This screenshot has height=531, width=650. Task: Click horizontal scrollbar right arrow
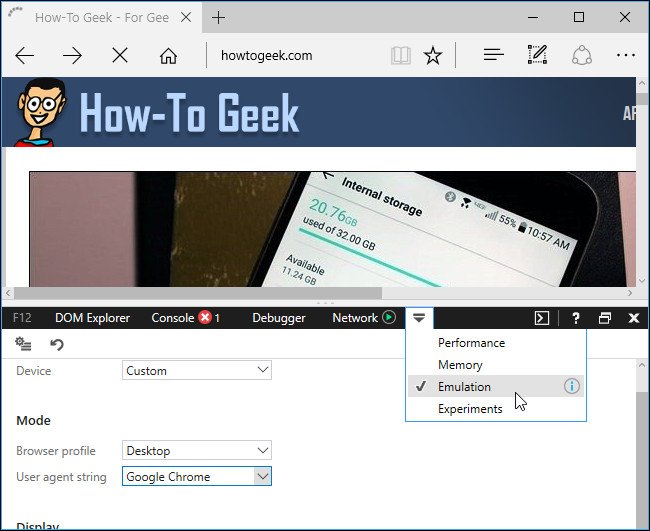pyautogui.click(x=630, y=293)
